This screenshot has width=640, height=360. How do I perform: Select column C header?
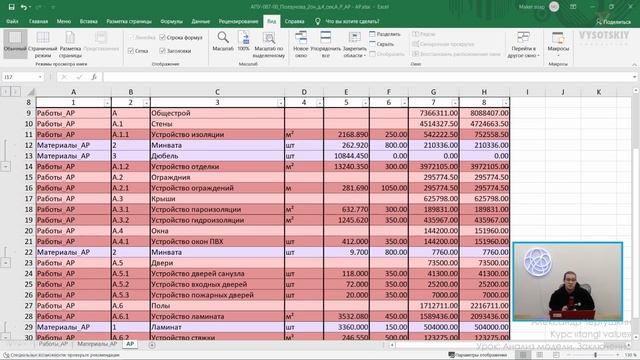tap(217, 92)
